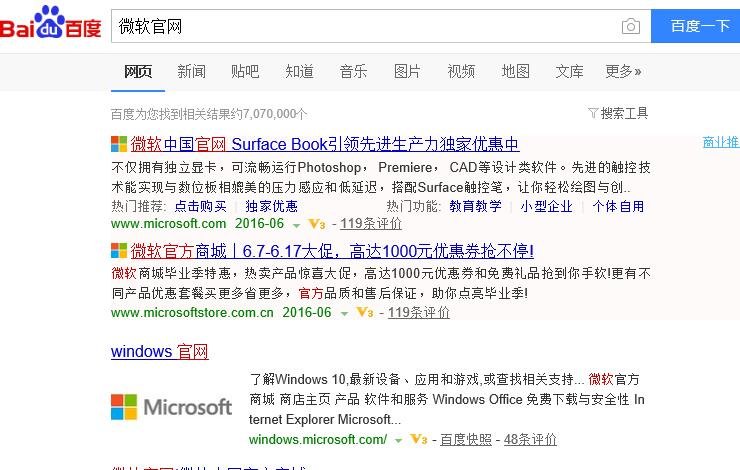The image size is (740, 470).
Task: Click the V3 badge beside www.microsoft.com
Action: tap(317, 224)
